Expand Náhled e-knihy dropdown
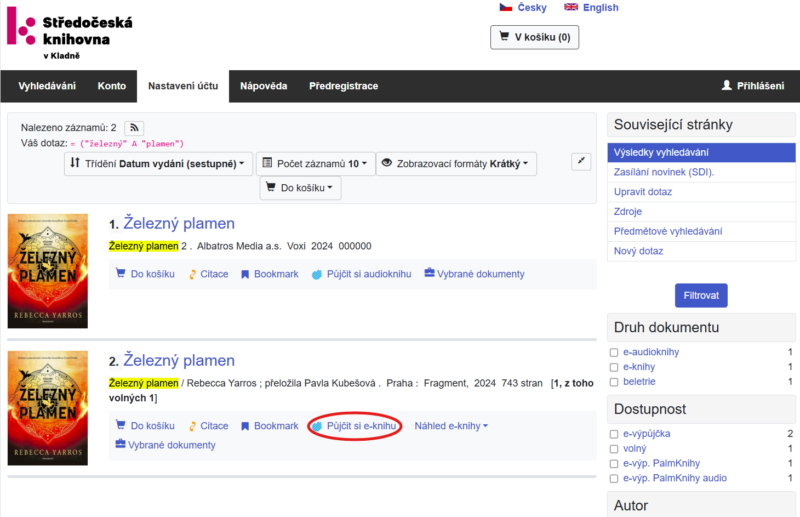Viewport: 800px width, 517px height. tap(451, 426)
